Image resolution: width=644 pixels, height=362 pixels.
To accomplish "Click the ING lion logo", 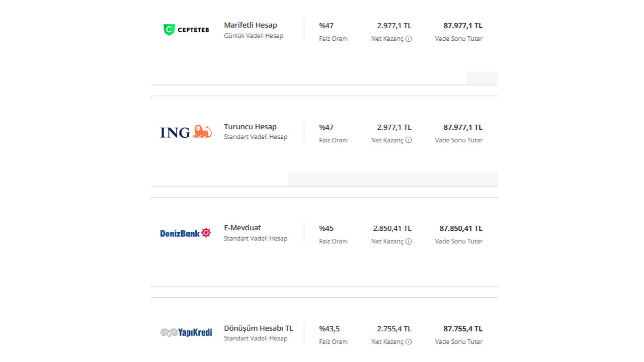I will [186, 132].
